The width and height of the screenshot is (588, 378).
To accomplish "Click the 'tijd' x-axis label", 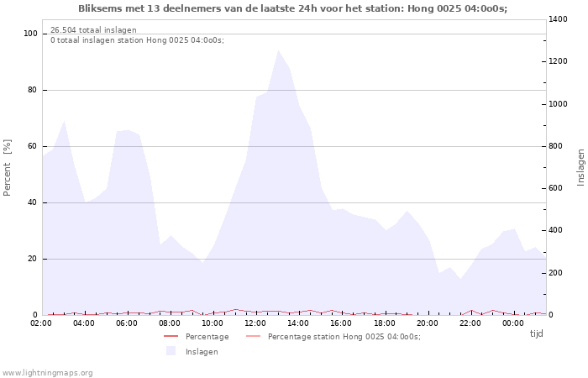I will (536, 333).
